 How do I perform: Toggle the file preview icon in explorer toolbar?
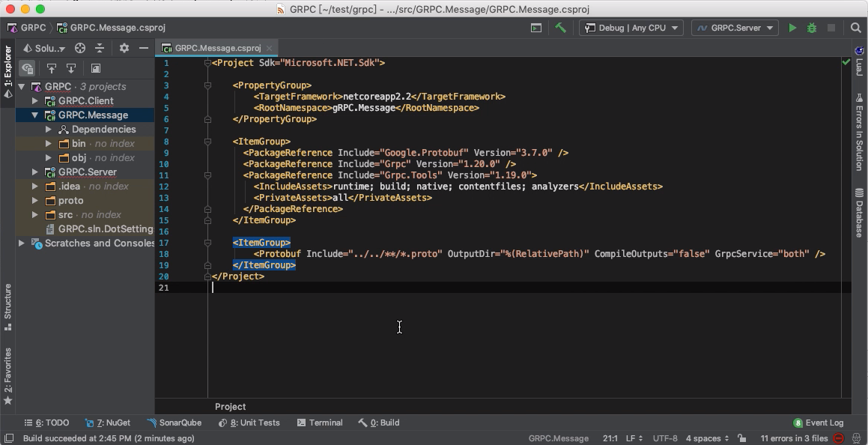(x=95, y=68)
